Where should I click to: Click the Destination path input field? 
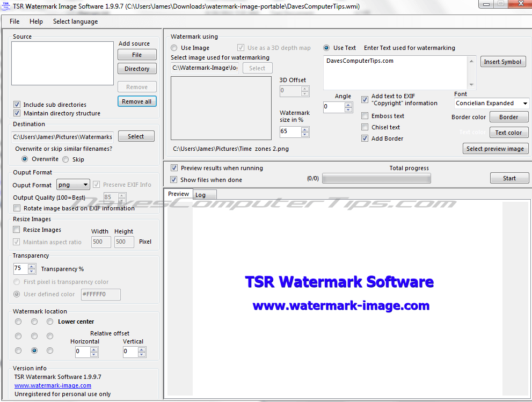pos(62,137)
